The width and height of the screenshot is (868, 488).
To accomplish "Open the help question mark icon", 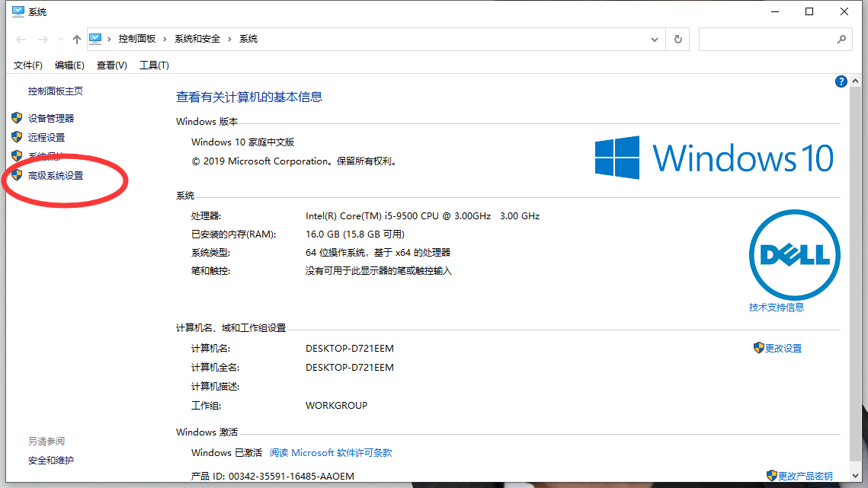I will [841, 82].
